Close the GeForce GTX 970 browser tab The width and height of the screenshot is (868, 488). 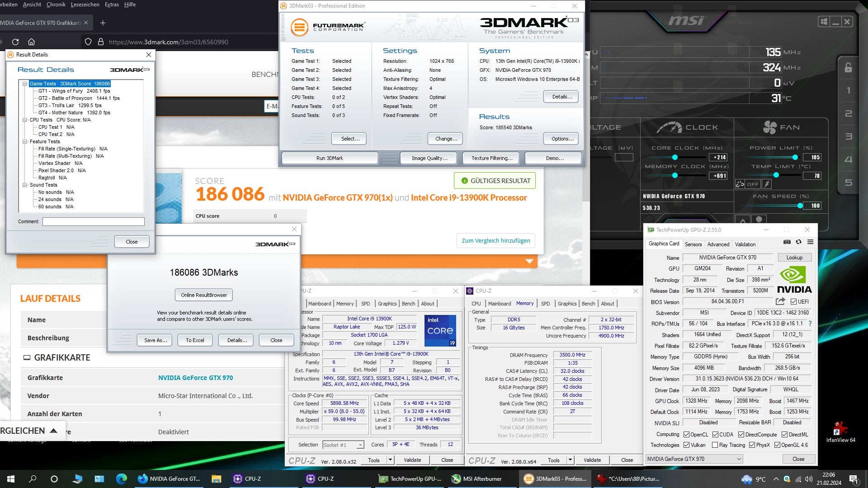pos(86,23)
